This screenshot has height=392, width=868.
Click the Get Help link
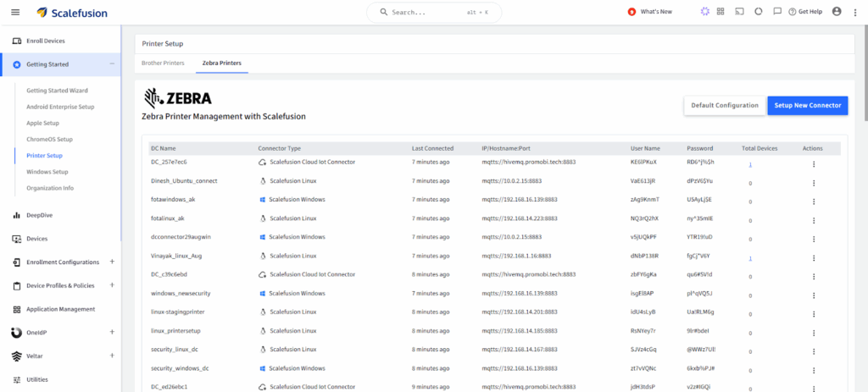804,12
